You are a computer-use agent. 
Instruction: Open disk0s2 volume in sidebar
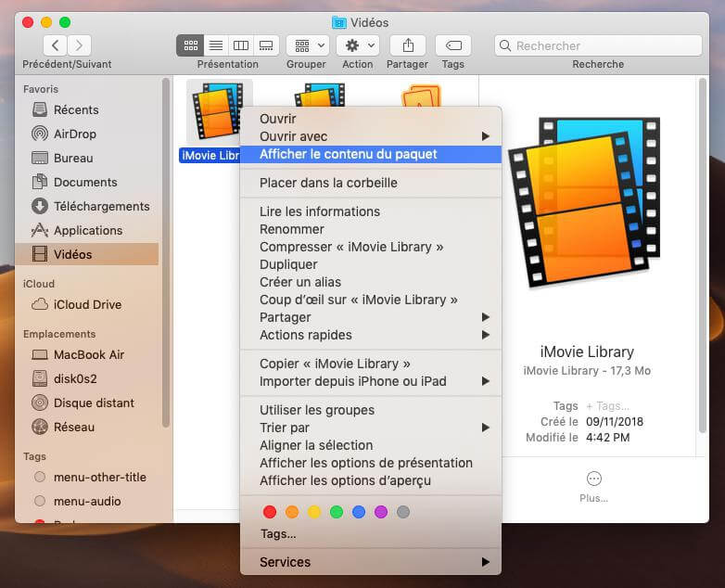pos(88,378)
